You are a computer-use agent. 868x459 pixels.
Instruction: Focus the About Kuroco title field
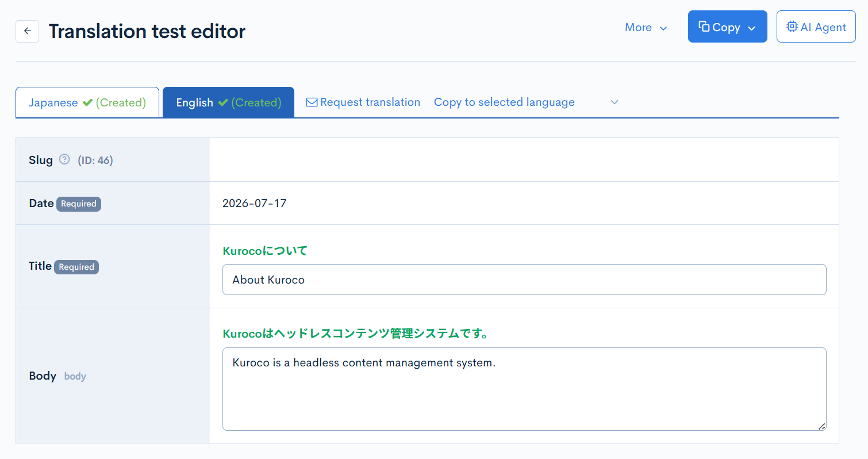[524, 280]
